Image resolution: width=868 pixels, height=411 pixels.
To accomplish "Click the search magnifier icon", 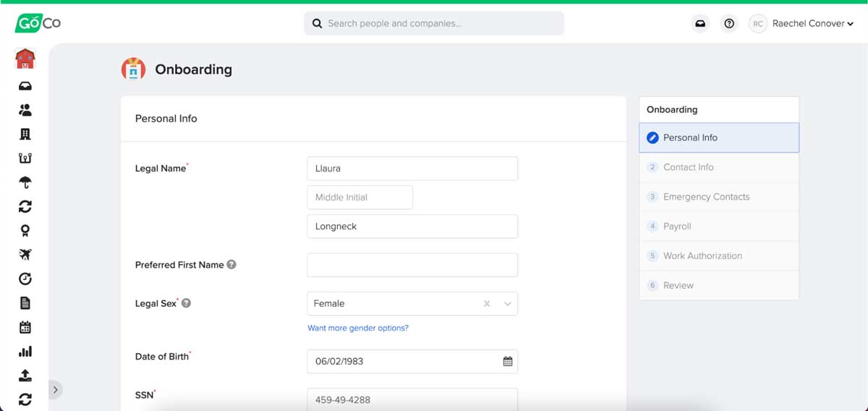I will (317, 23).
